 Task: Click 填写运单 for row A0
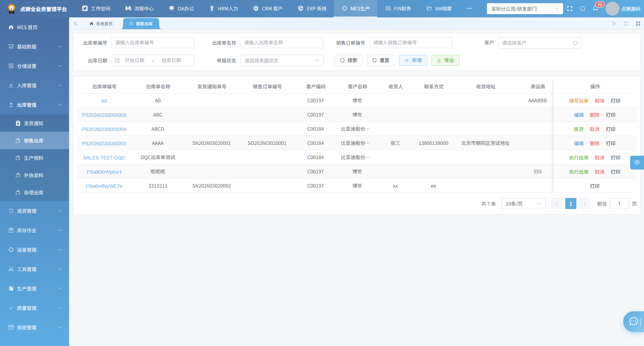click(x=578, y=101)
